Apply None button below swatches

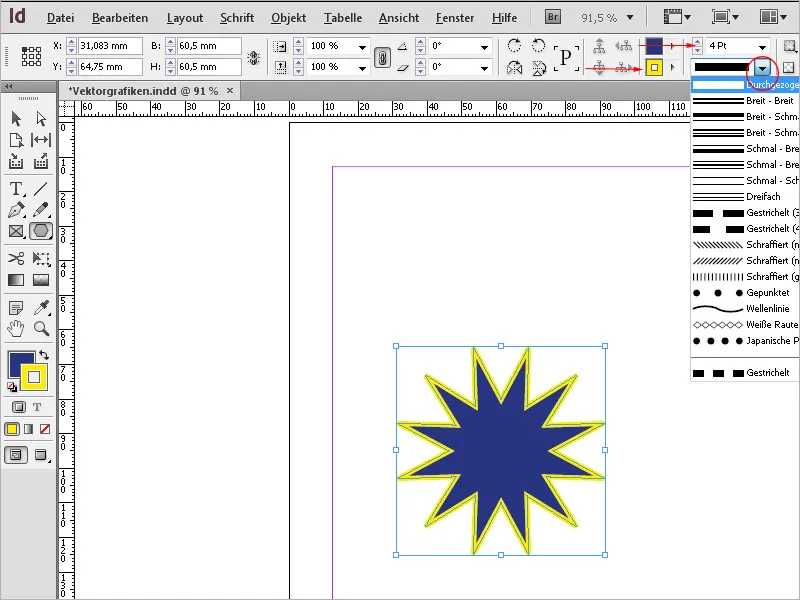[45, 429]
